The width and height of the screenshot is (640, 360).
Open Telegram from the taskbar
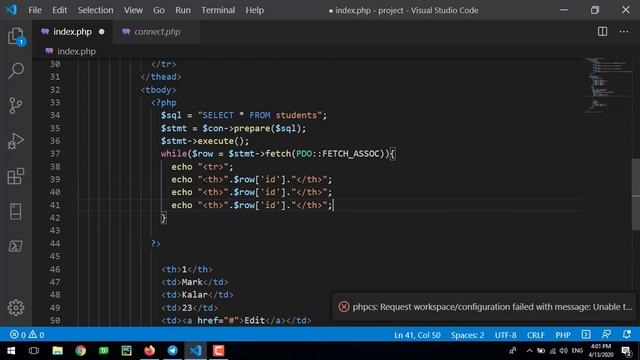click(x=172, y=351)
